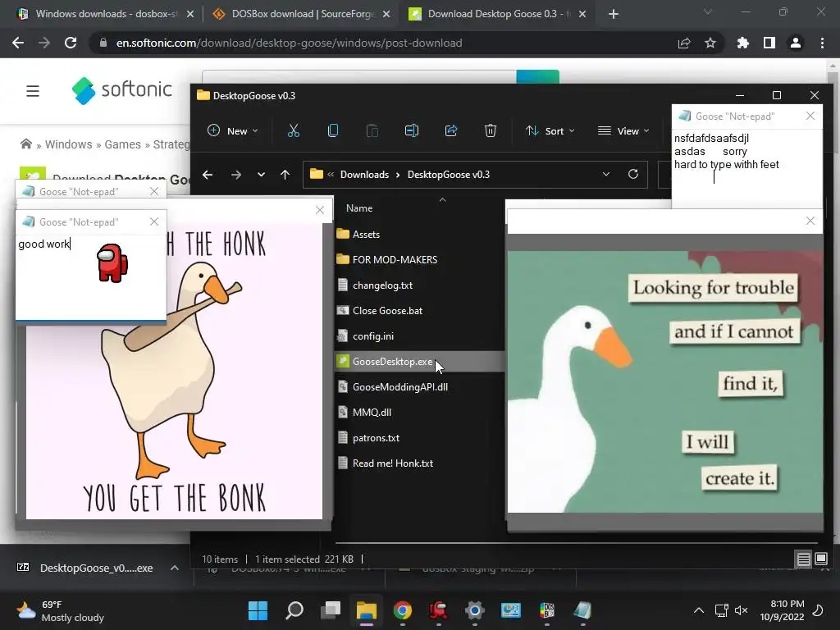This screenshot has height=630, width=840.
Task: Refresh the DesktopGoose v0.3 folder
Action: click(633, 174)
